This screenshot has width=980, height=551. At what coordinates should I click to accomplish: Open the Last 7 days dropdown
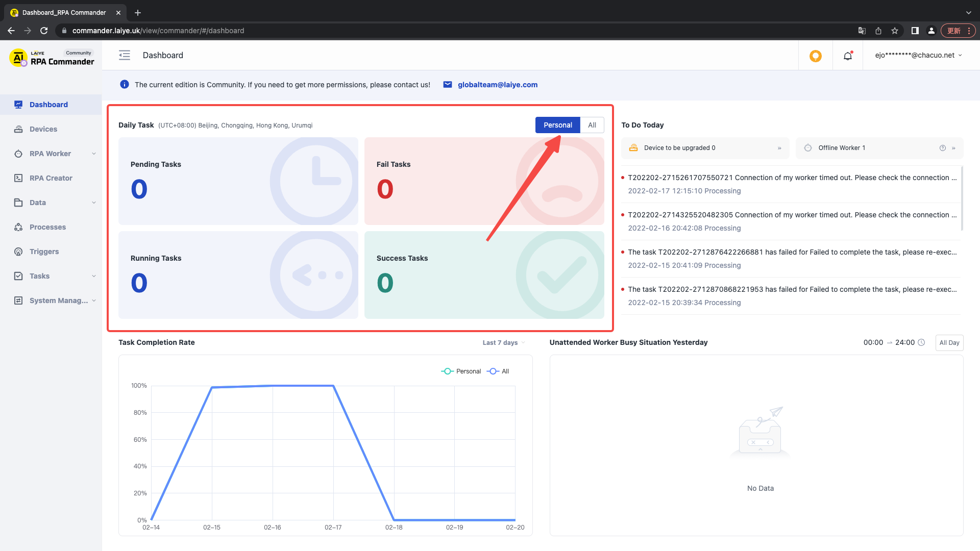pyautogui.click(x=504, y=342)
